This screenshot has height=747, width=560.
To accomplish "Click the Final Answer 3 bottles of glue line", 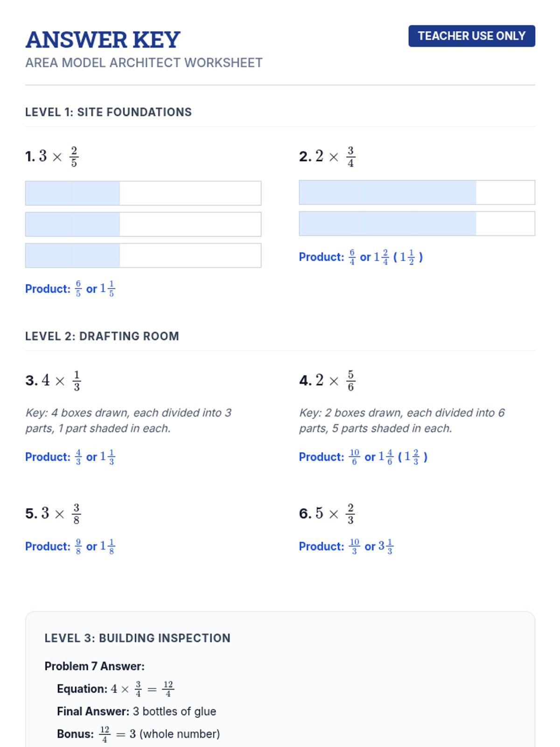I will pyautogui.click(x=136, y=712).
